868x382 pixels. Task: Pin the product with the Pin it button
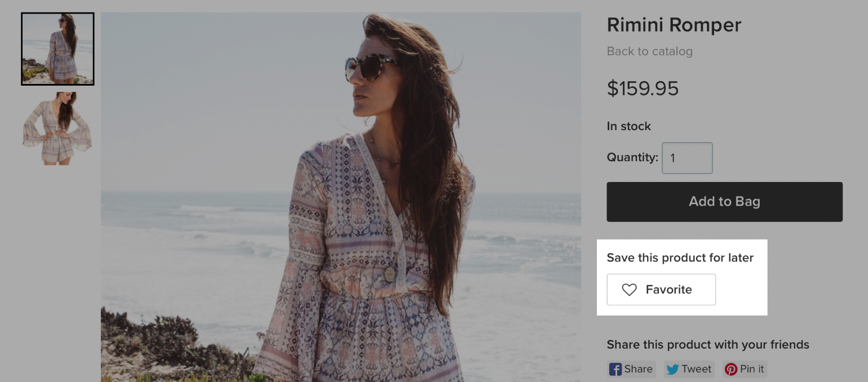(x=745, y=369)
